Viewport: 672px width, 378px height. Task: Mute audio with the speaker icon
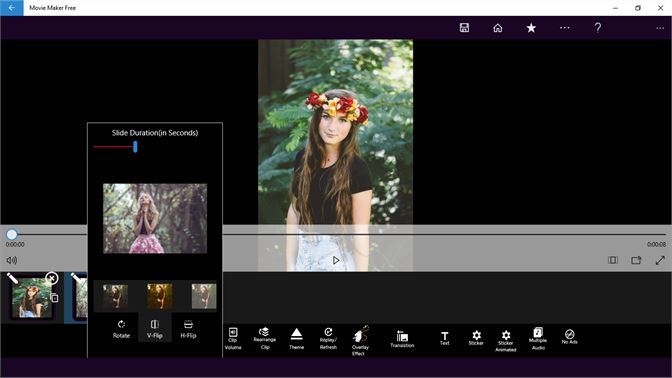[12, 260]
